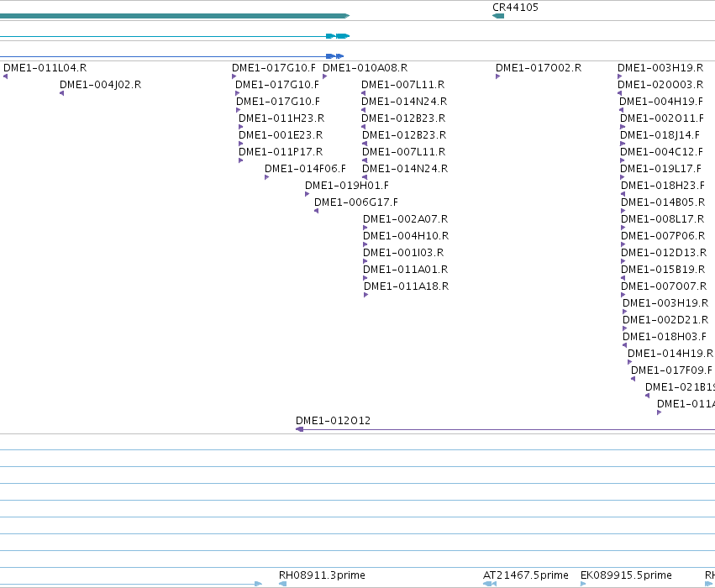Click the DME1-006G17.F label
This screenshot has height=588, width=715.
tap(355, 202)
